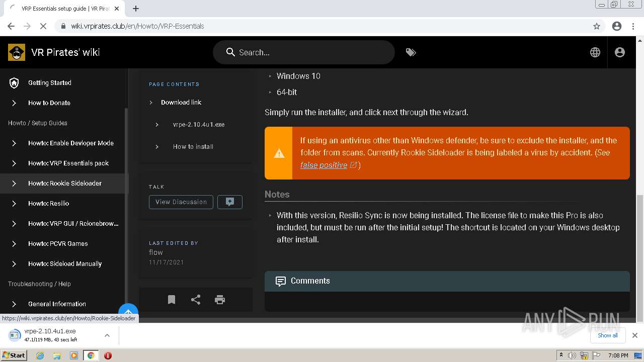
Task: Click Show all downloads button
Action: coord(607,335)
